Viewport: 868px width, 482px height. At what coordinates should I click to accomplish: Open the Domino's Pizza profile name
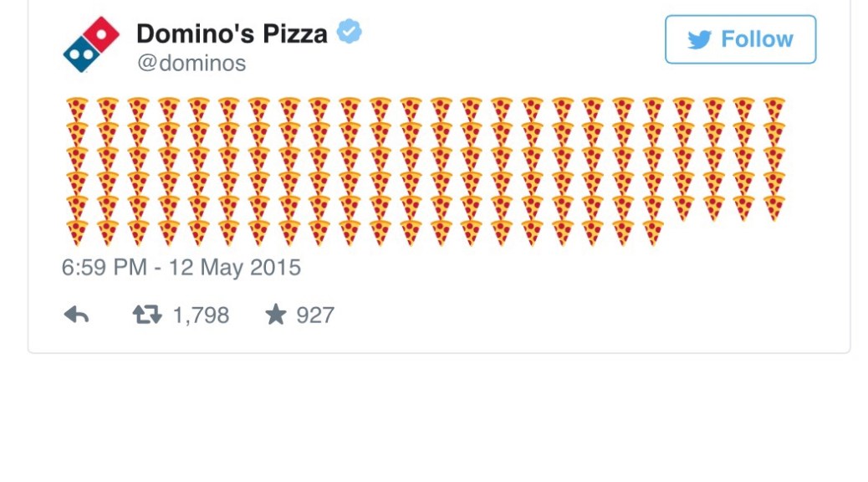click(232, 33)
